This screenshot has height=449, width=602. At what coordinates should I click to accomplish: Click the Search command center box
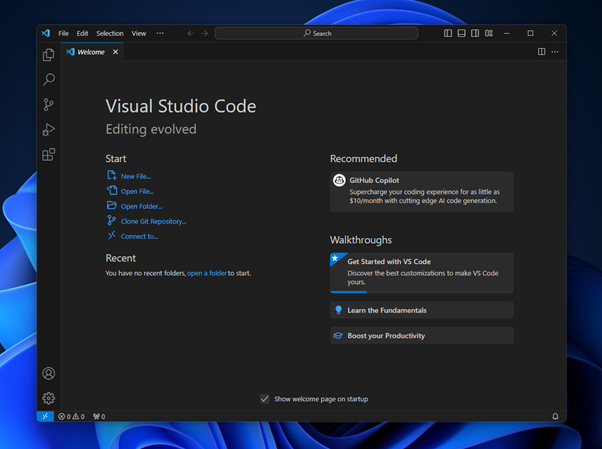point(317,33)
